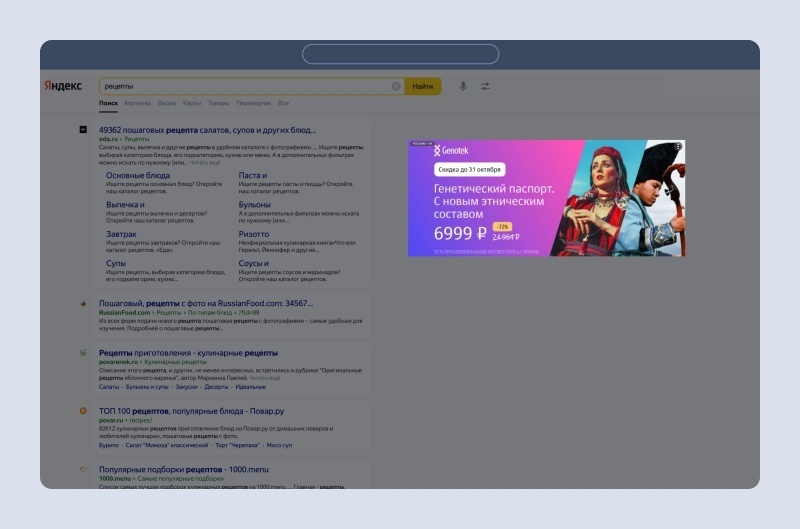Expand the first snippet via Читать ещё
Screen dimensions: 800x529
205,163
